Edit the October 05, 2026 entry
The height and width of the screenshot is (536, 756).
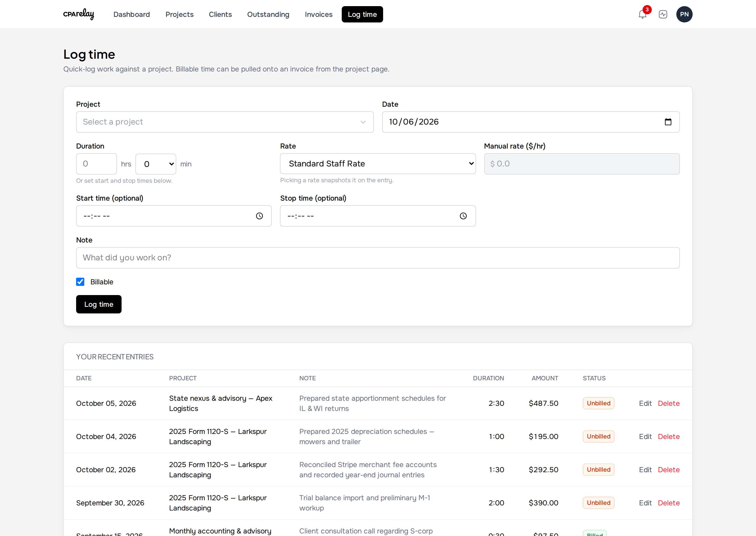[x=645, y=403]
